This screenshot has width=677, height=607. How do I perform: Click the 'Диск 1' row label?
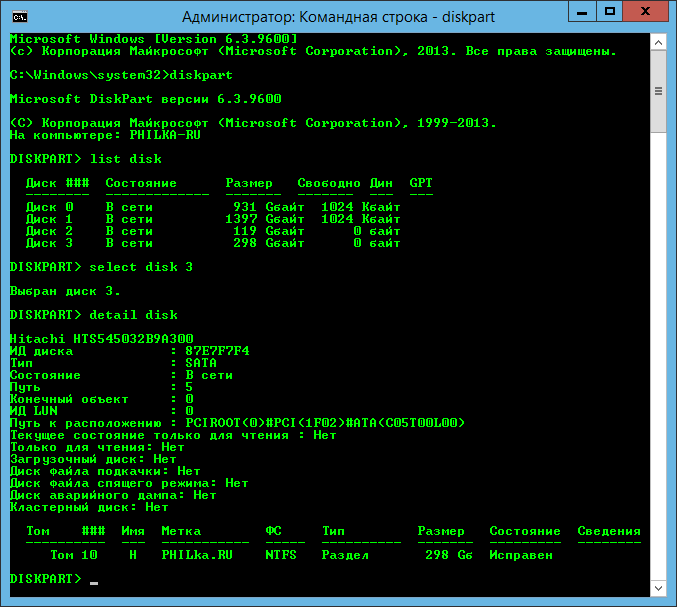point(50,219)
